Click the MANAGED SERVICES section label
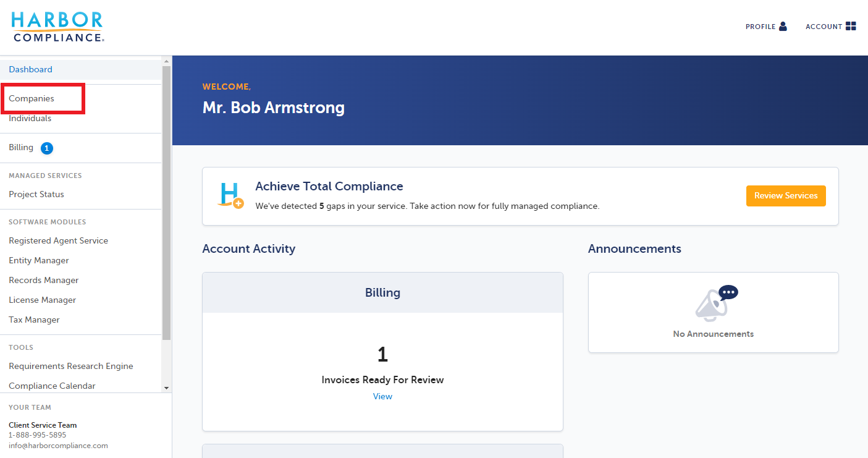This screenshot has width=868, height=458. click(45, 176)
